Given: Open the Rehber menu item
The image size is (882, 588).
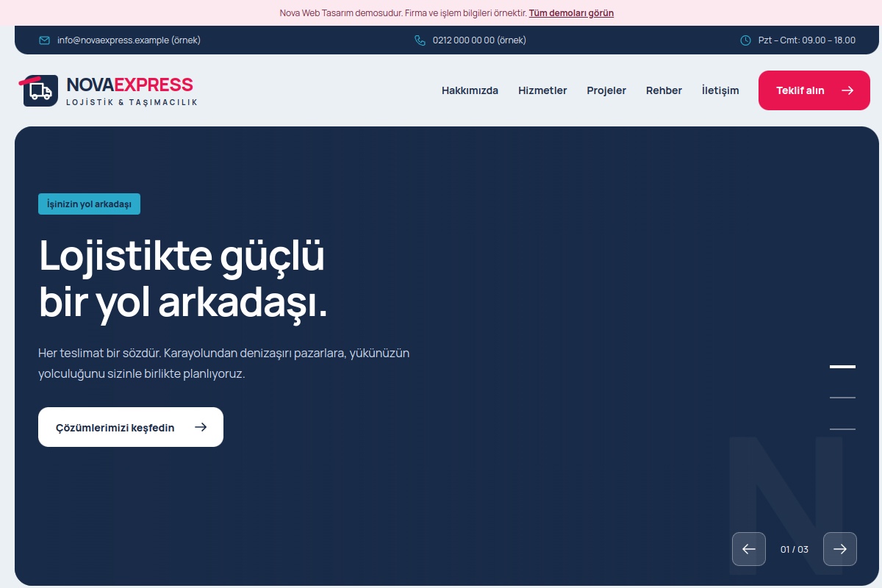Looking at the screenshot, I should [664, 90].
